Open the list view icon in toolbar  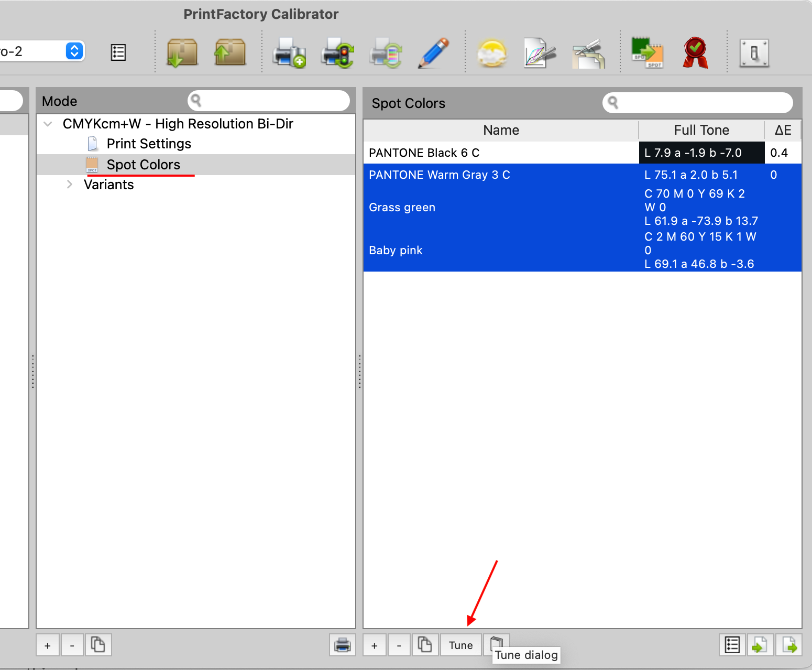(118, 52)
